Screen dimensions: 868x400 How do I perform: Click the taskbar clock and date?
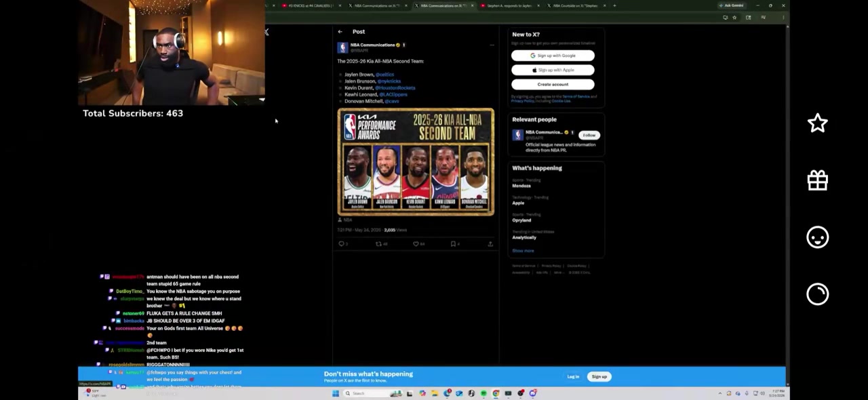(x=777, y=393)
